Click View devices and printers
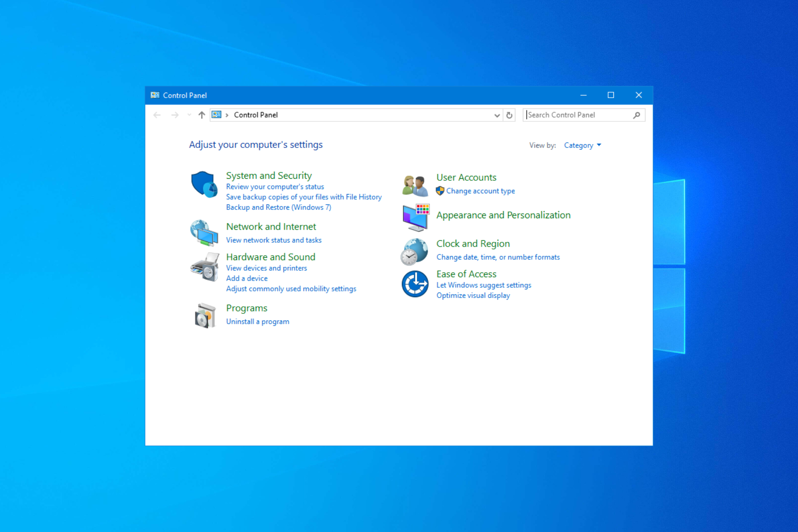The width and height of the screenshot is (798, 532). coord(266,268)
